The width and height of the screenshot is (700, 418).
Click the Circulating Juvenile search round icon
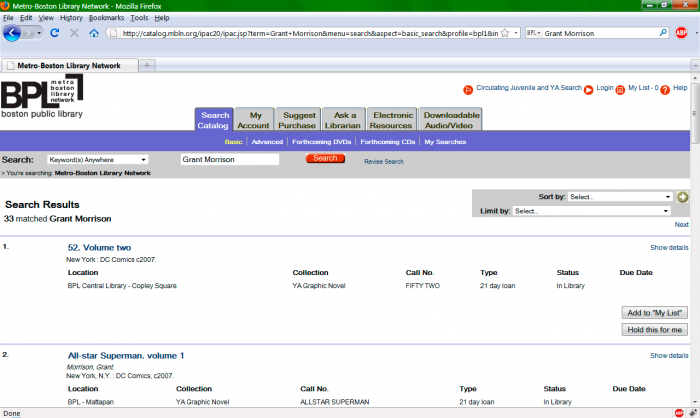[468, 90]
